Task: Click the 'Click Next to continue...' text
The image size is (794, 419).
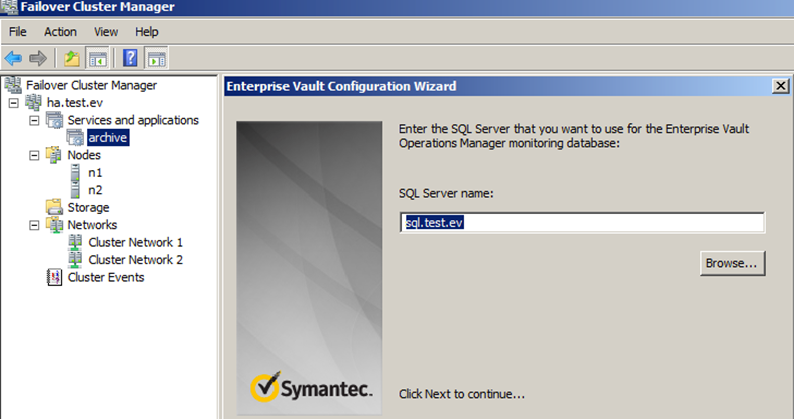Action: [462, 394]
